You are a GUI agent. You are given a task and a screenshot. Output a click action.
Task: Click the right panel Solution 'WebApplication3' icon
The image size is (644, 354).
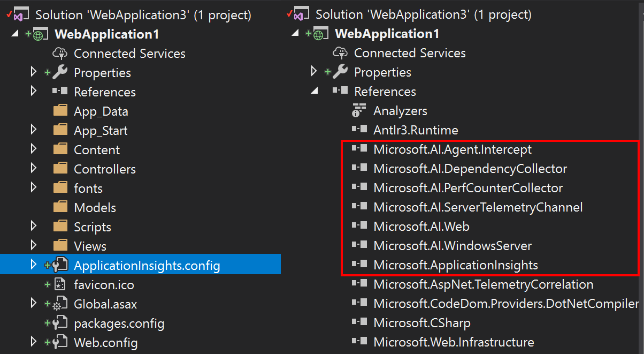tap(302, 14)
